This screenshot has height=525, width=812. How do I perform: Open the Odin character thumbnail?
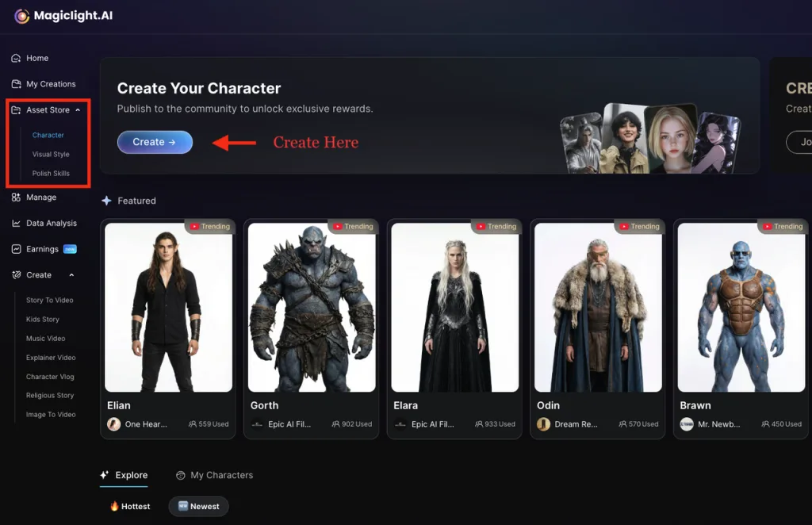tap(598, 308)
